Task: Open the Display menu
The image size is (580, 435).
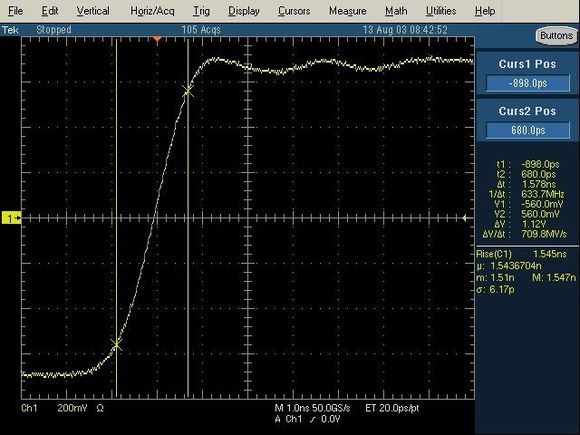Action: point(244,11)
